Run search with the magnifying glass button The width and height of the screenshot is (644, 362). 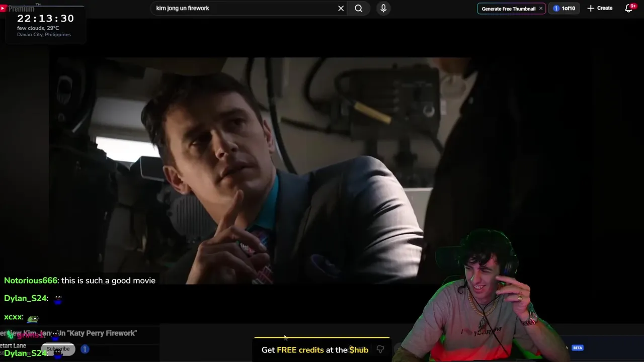[358, 8]
